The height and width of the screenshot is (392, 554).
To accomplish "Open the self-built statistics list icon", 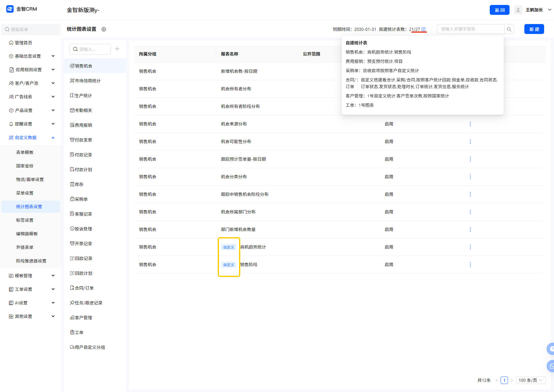I will 424,29.
